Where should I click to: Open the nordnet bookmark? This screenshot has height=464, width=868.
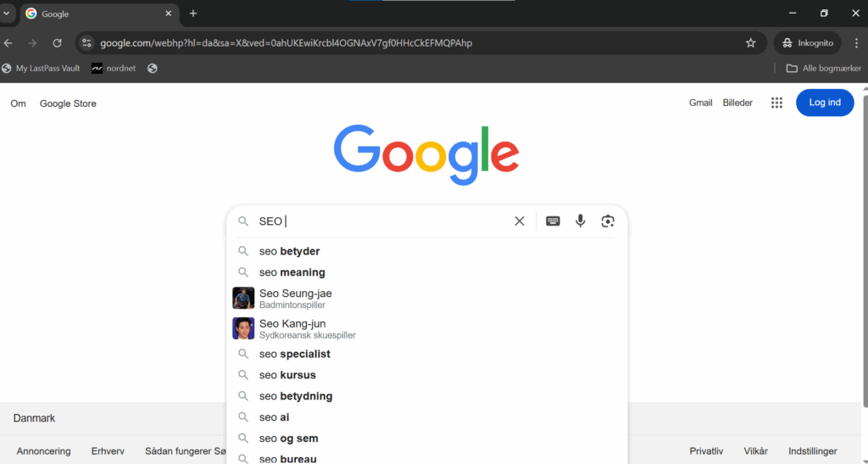coord(114,68)
